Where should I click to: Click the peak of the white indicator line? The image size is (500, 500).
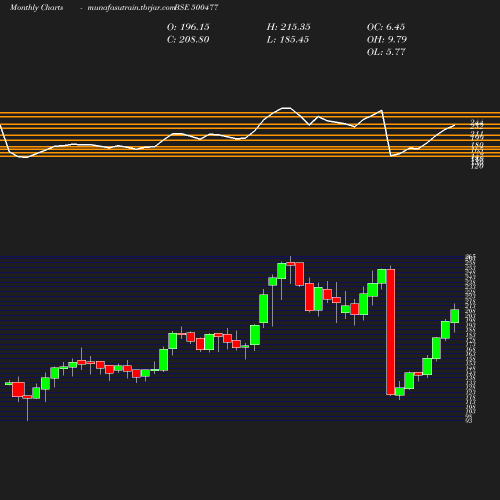point(286,108)
